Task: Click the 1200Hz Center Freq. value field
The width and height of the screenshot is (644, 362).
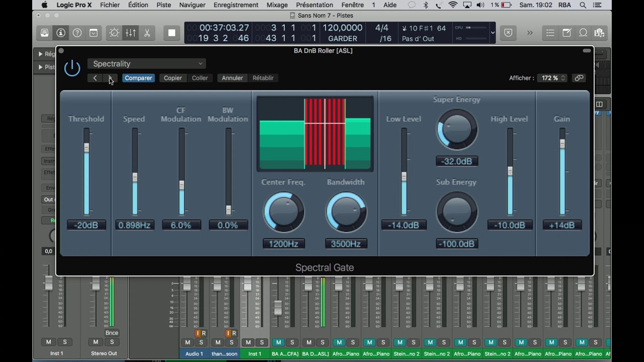Action: tap(284, 244)
